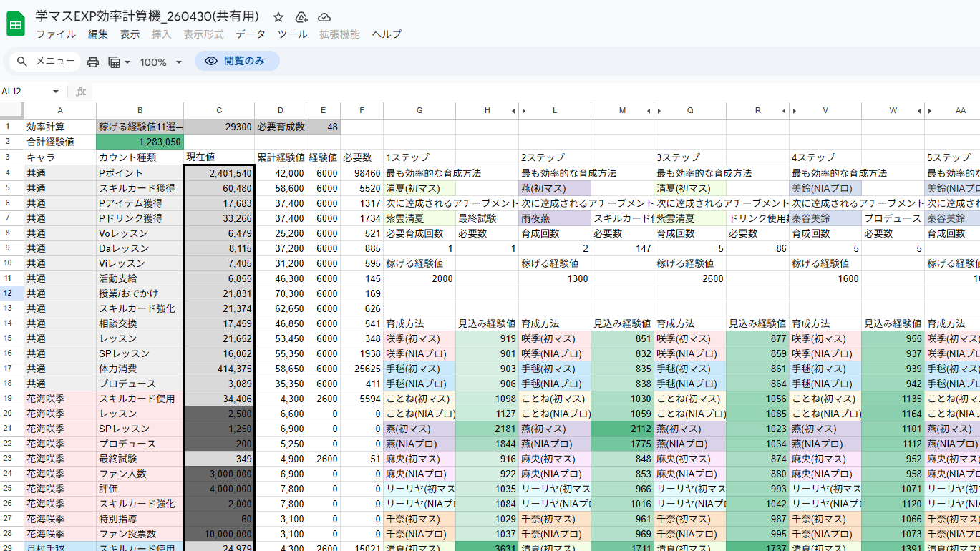The height and width of the screenshot is (551, 980).
Task: Expand hidden columns via arrow in column H header
Action: click(513, 111)
